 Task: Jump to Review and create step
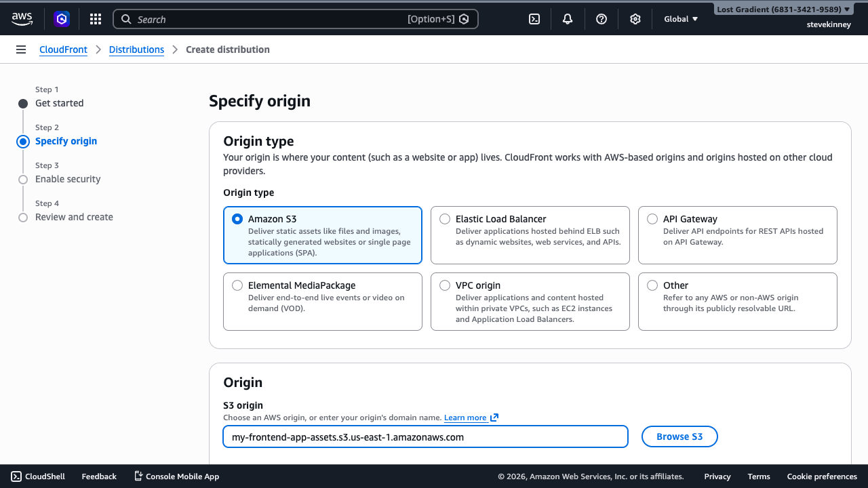74,217
